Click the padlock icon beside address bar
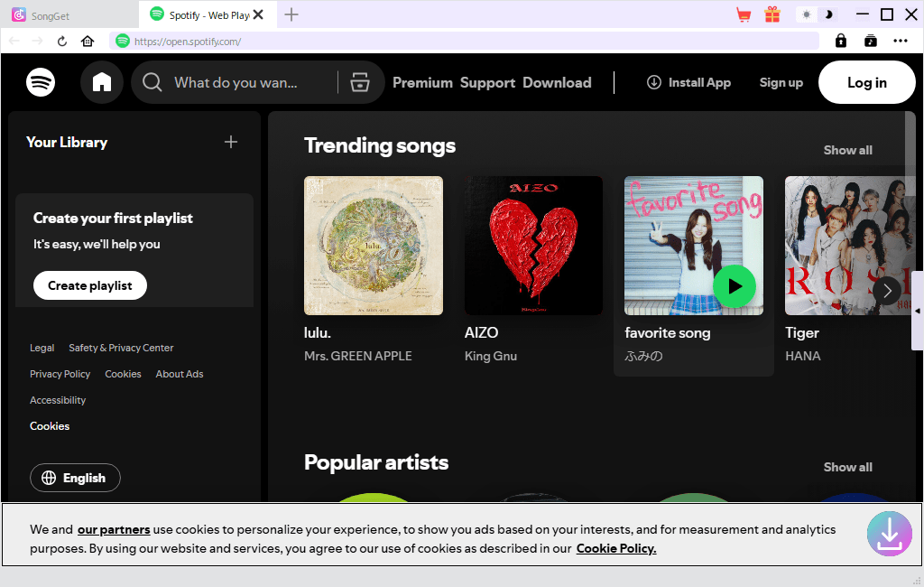The height and width of the screenshot is (587, 924). coord(841,41)
